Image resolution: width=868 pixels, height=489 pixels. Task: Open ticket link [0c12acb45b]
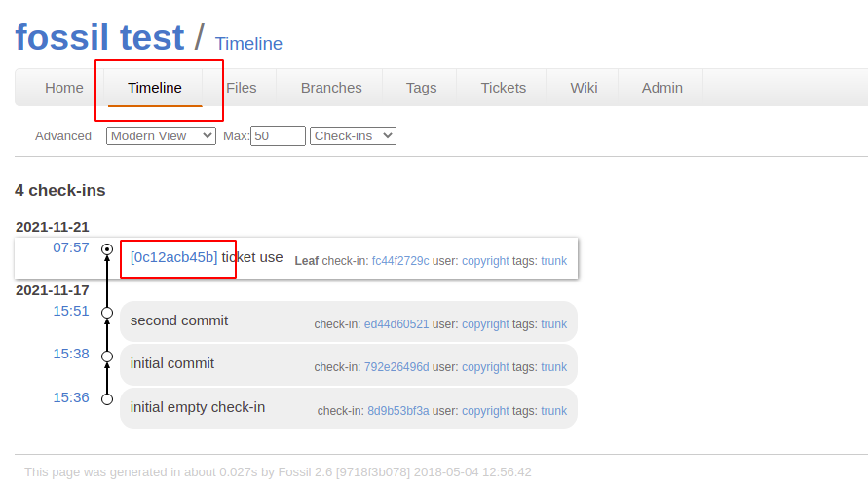[173, 257]
